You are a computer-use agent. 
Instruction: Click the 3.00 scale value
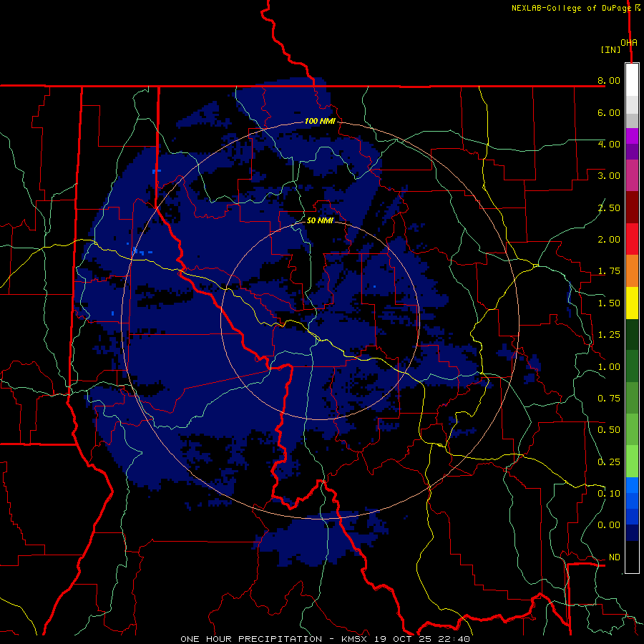609,176
